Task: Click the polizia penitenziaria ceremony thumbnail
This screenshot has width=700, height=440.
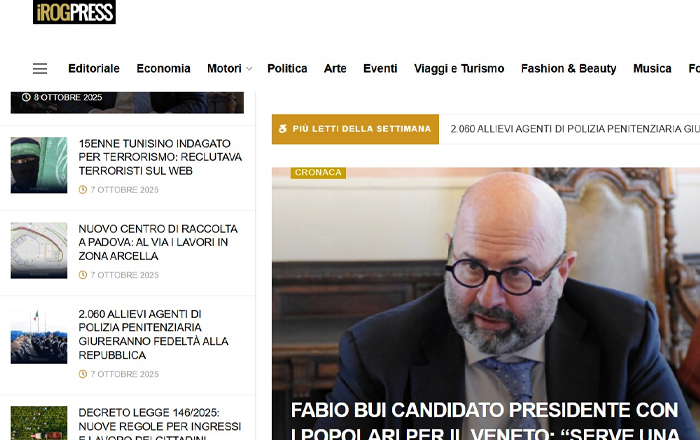Action: [39, 336]
